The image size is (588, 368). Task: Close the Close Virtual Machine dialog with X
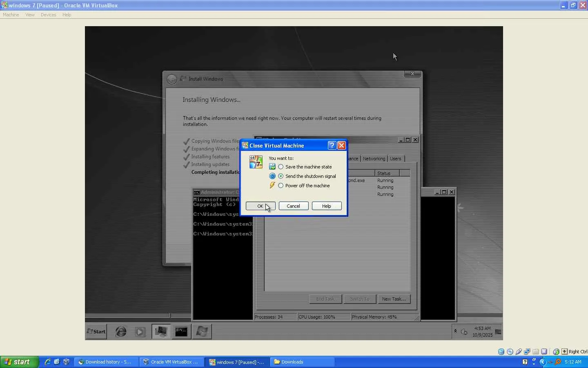coord(341,146)
